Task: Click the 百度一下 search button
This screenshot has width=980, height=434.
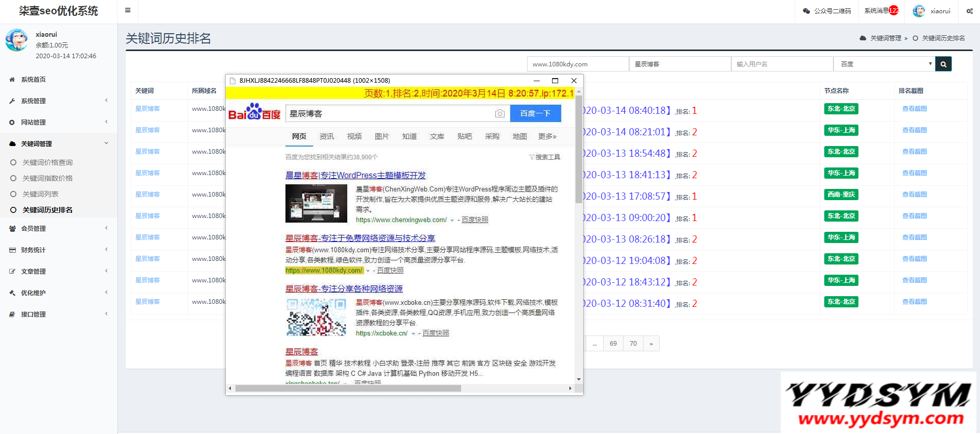Action: pos(535,113)
